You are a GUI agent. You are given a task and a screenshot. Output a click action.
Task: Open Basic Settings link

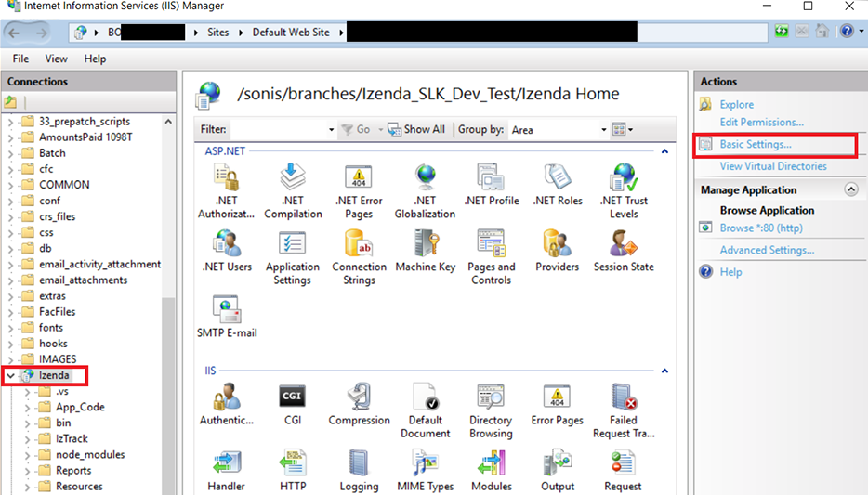pos(755,144)
